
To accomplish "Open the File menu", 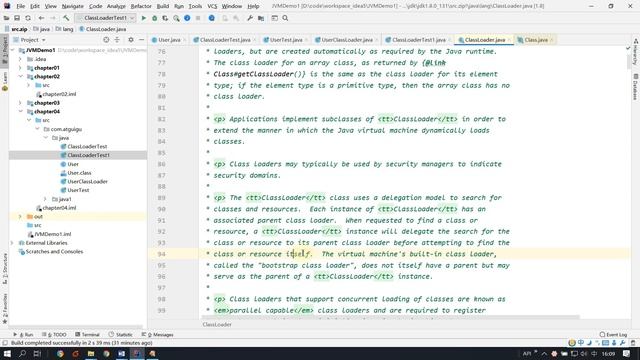I will click(x=20, y=6).
